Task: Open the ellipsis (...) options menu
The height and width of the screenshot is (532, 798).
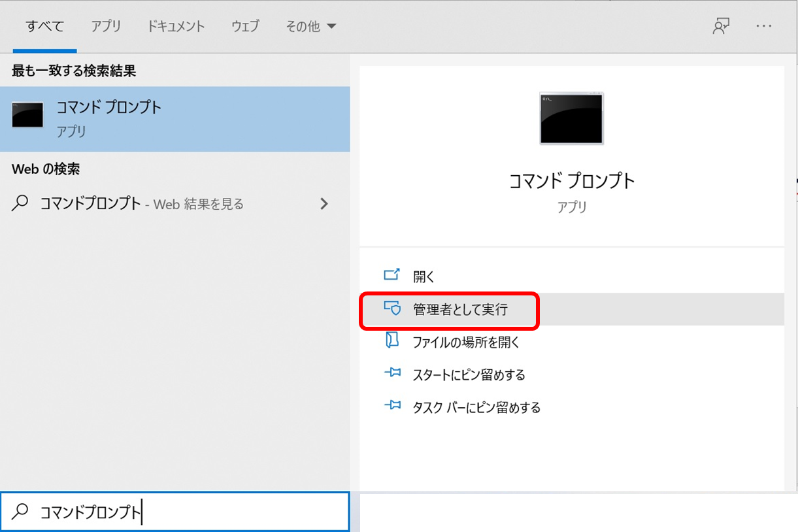Action: [764, 26]
